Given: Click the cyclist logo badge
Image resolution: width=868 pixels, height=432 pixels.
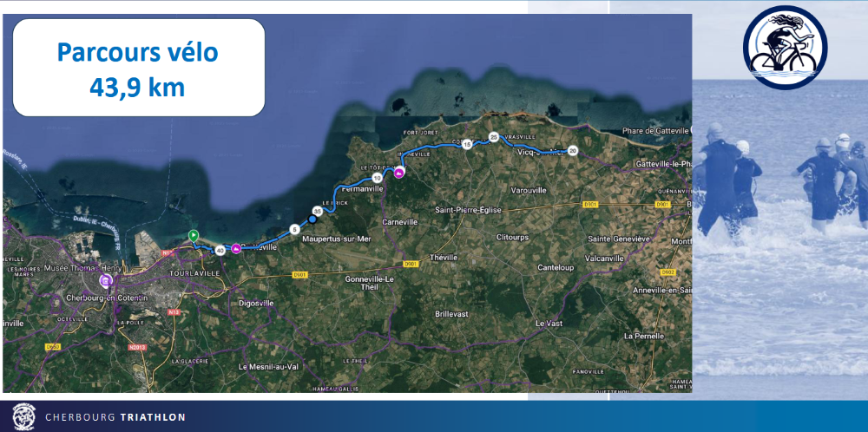Looking at the screenshot, I should point(785,48).
